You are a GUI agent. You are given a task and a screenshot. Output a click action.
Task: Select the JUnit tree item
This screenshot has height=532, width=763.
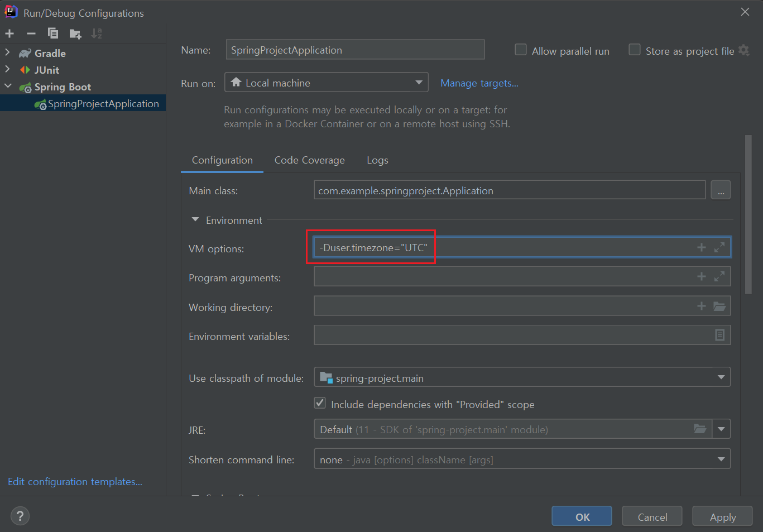47,70
